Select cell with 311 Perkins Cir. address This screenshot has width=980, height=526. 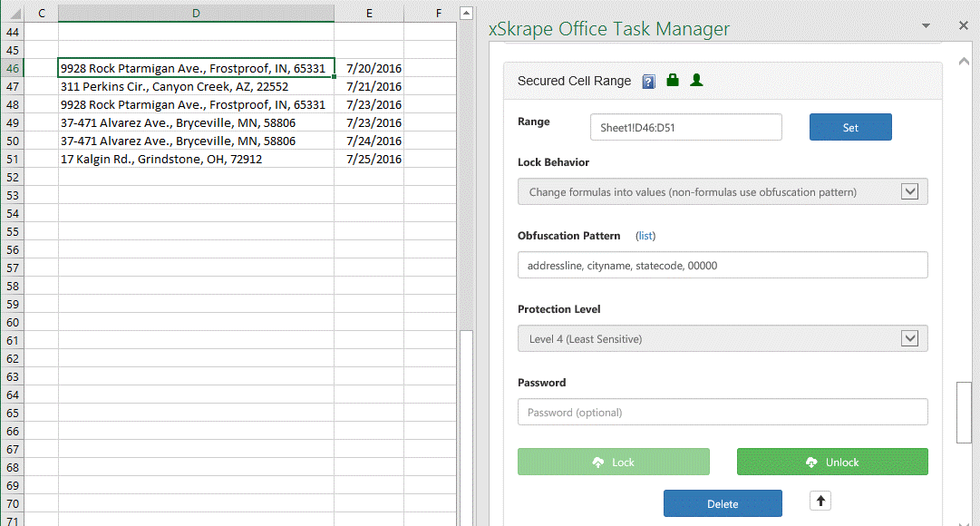pyautogui.click(x=196, y=86)
